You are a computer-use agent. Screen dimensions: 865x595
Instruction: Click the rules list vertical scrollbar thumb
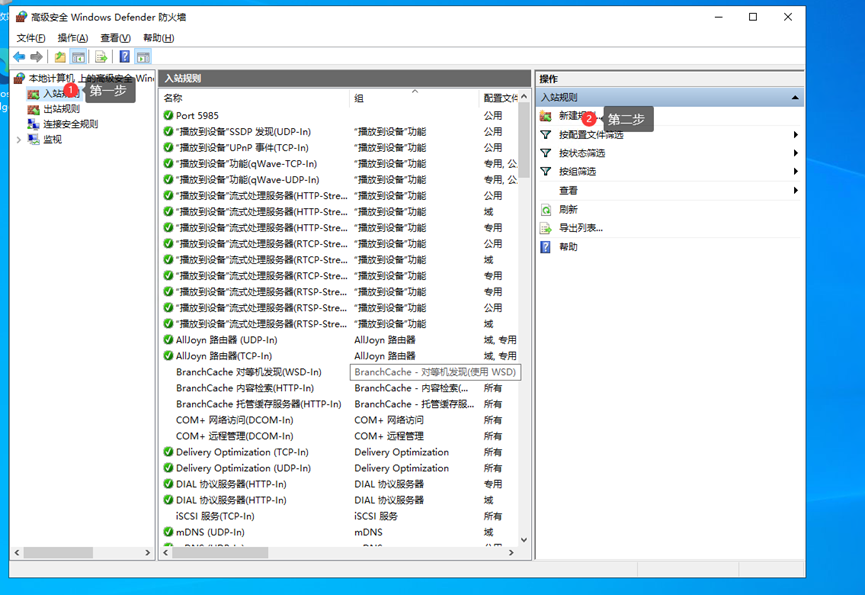[524, 140]
